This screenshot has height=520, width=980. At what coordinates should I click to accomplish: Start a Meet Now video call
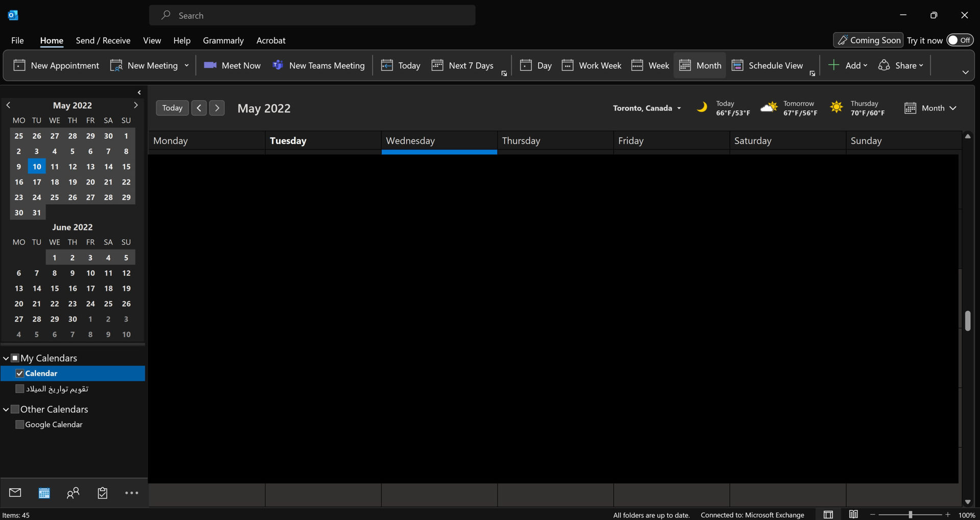(x=232, y=65)
